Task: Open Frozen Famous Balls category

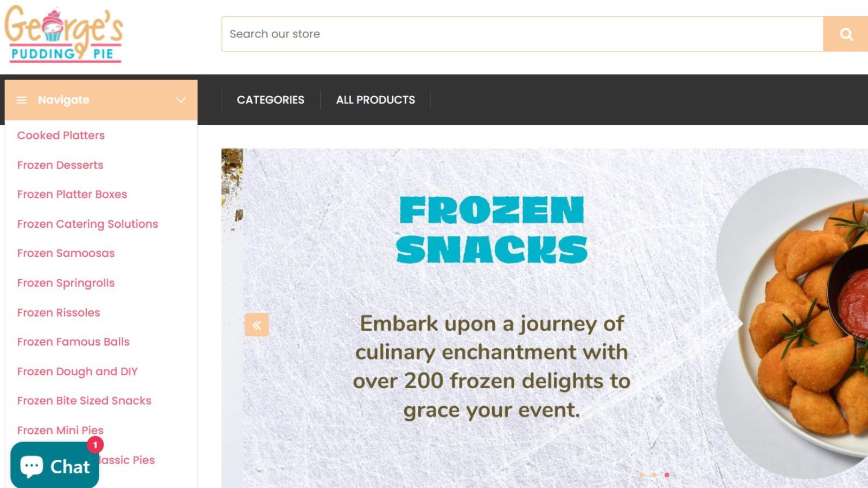Action: point(73,342)
